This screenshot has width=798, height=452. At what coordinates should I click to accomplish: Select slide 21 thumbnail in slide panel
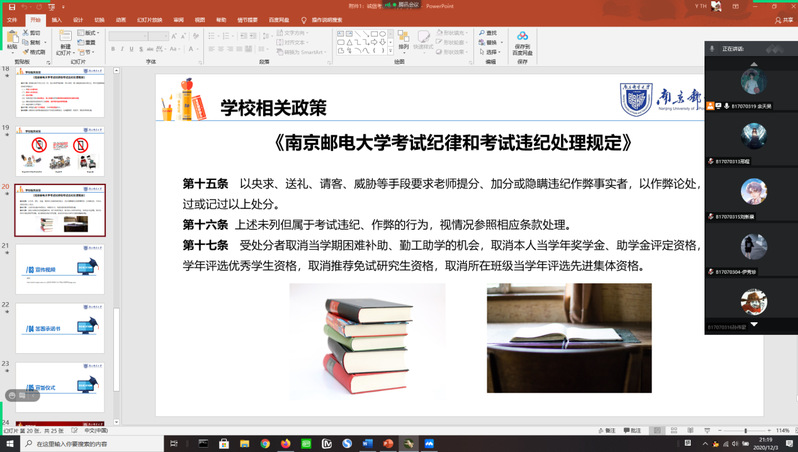pos(59,268)
